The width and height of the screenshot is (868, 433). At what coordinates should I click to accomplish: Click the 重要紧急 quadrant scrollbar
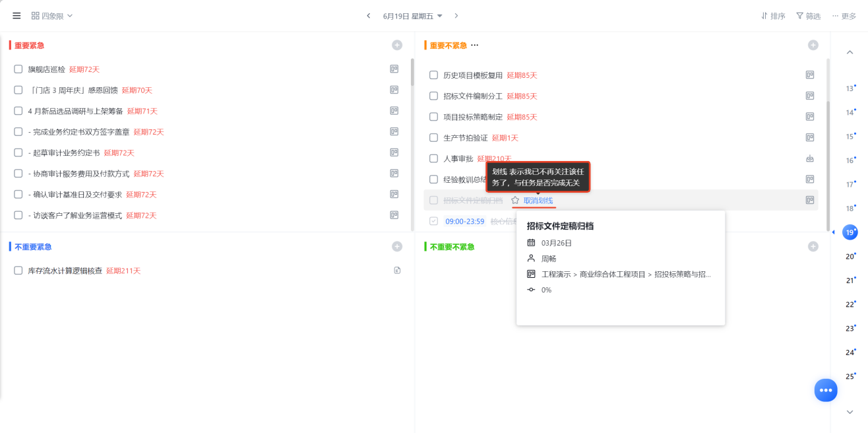coord(412,72)
